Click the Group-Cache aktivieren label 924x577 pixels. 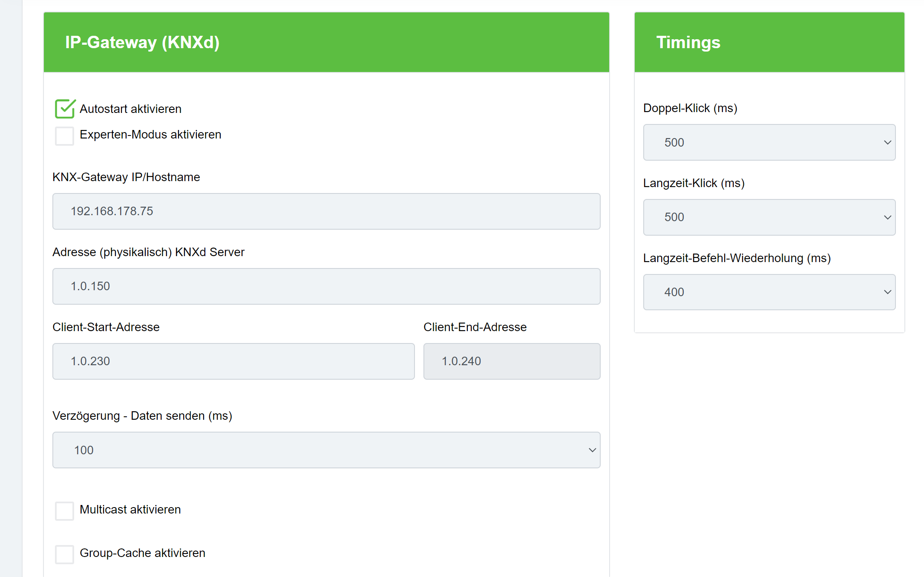(x=142, y=553)
